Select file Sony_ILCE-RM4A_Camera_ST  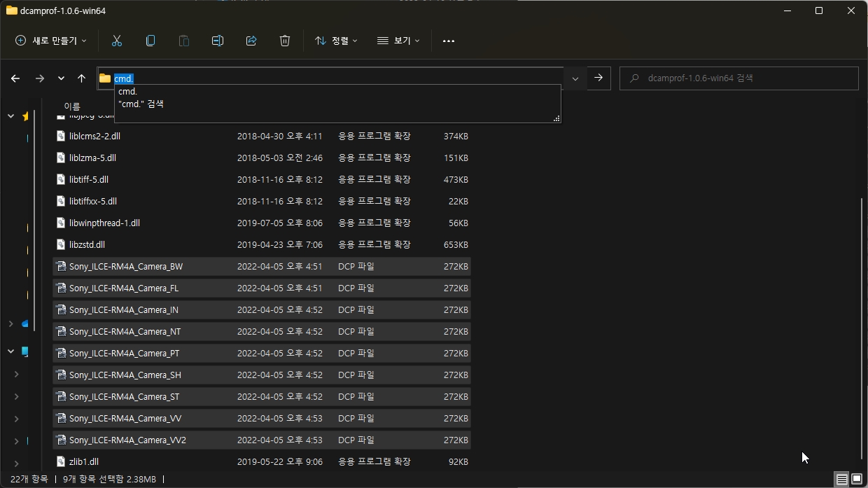[262, 397]
